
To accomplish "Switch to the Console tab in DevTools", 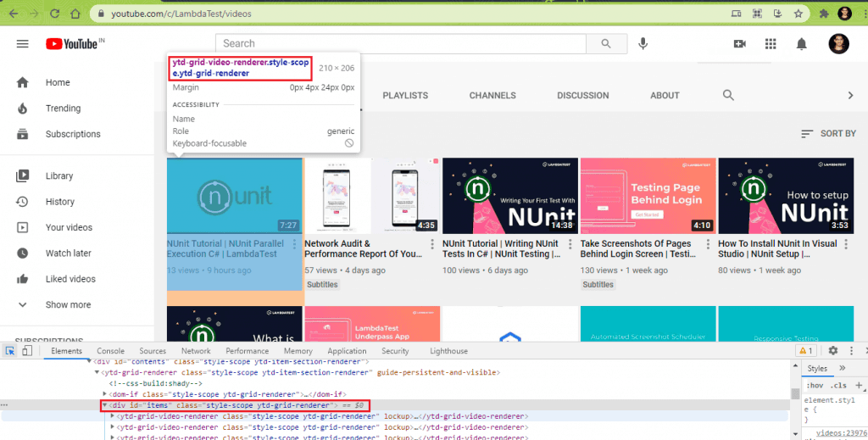I will pyautogui.click(x=110, y=351).
